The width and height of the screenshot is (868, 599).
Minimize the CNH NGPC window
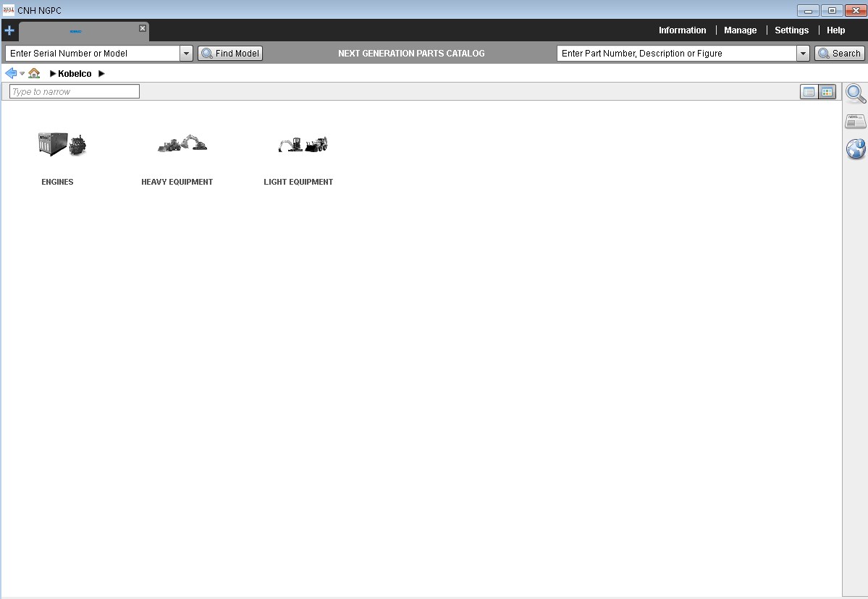808,11
